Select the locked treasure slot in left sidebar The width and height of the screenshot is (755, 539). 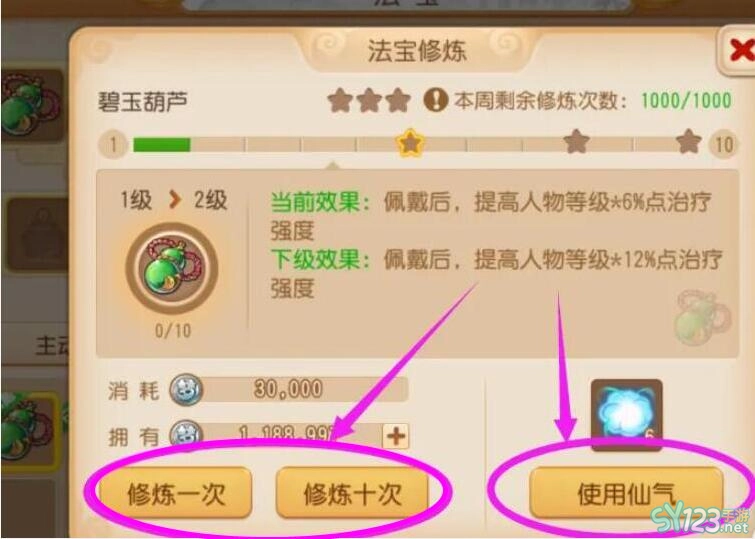36,235
